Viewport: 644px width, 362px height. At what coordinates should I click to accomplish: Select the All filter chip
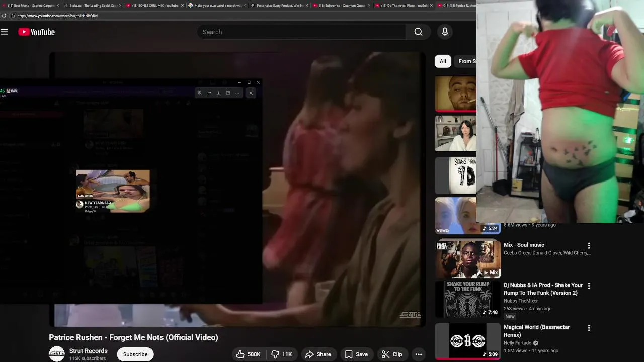pyautogui.click(x=443, y=61)
